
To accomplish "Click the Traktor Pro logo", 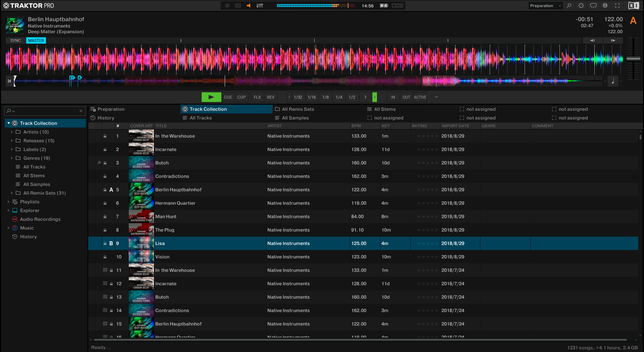I will coord(29,6).
